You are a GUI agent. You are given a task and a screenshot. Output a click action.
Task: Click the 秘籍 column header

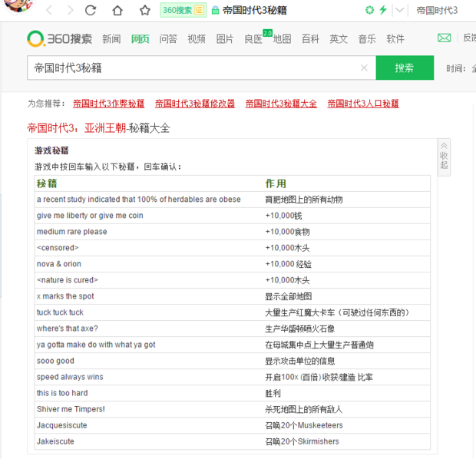pyautogui.click(x=47, y=183)
